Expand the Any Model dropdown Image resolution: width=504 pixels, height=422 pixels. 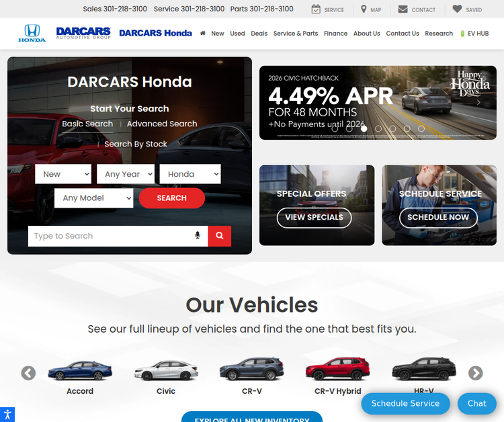(93, 198)
